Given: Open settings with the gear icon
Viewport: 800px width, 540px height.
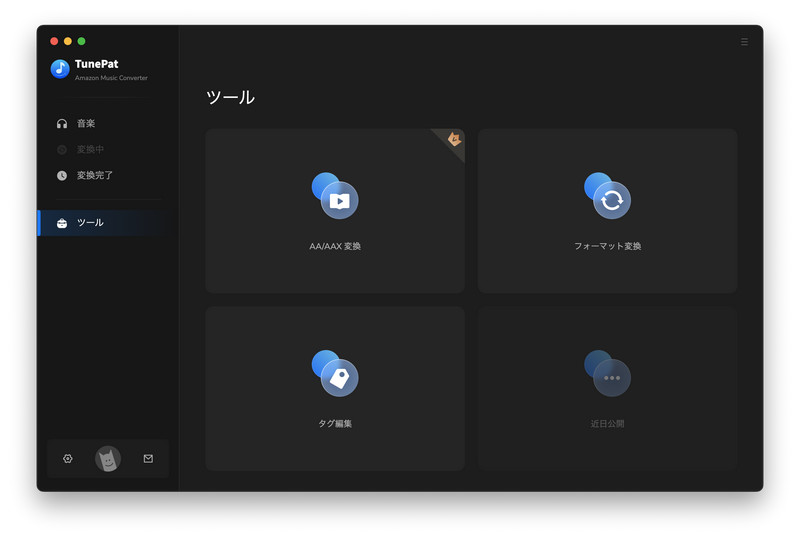Looking at the screenshot, I should pos(68,459).
